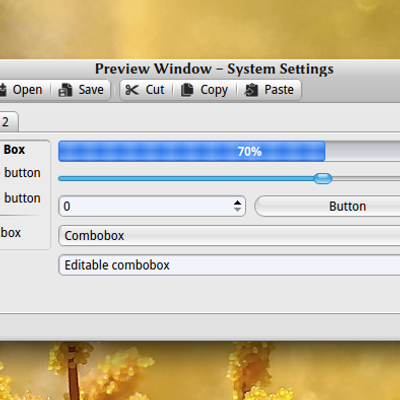
Task: Switch to the tab labeled 2
Action: coord(8,122)
